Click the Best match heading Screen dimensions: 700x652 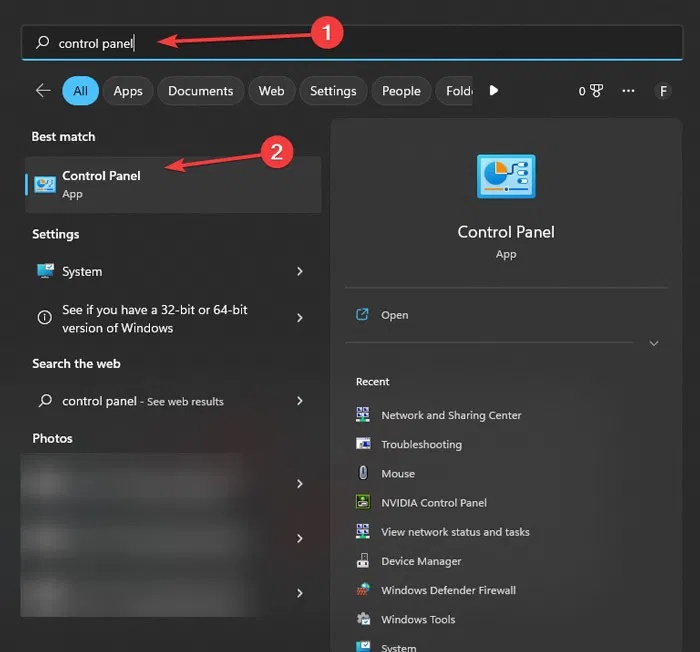pos(63,137)
